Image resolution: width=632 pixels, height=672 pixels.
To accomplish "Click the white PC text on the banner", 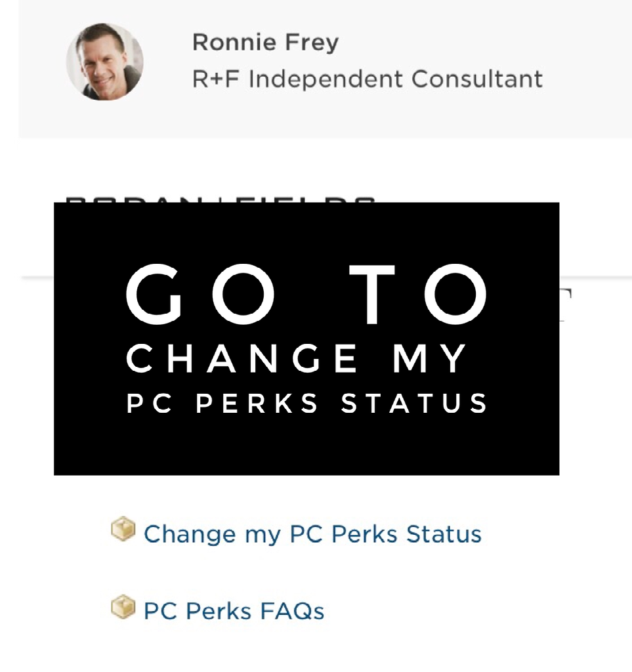I will tap(150, 402).
